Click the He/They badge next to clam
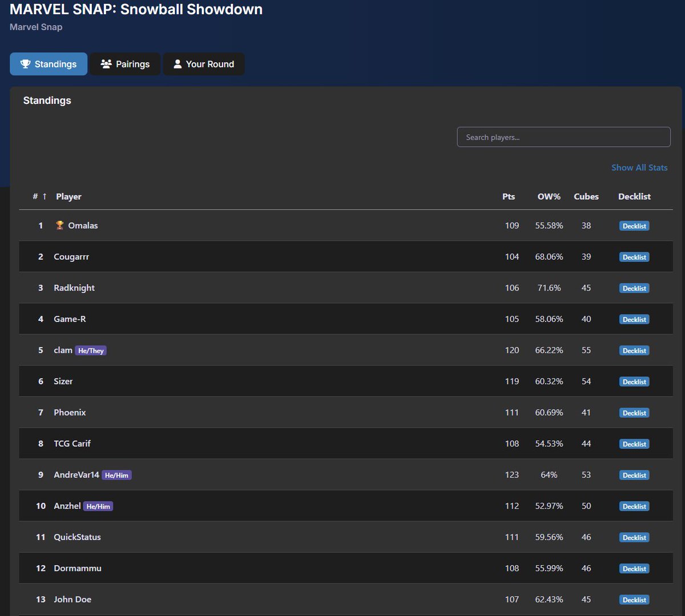 91,351
